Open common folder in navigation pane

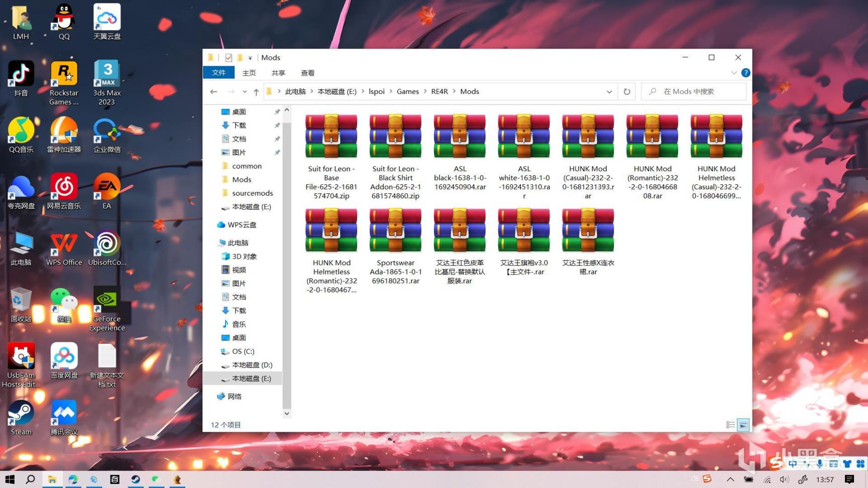click(x=247, y=166)
